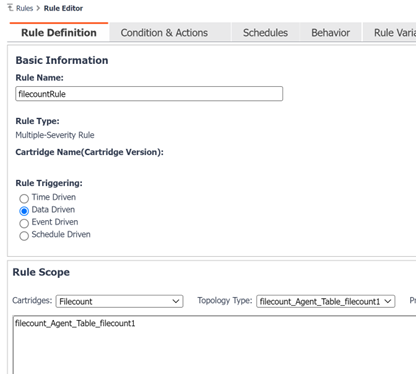Expand the Cartridges dropdown showing Filecount
416x374 pixels.
pyautogui.click(x=119, y=301)
